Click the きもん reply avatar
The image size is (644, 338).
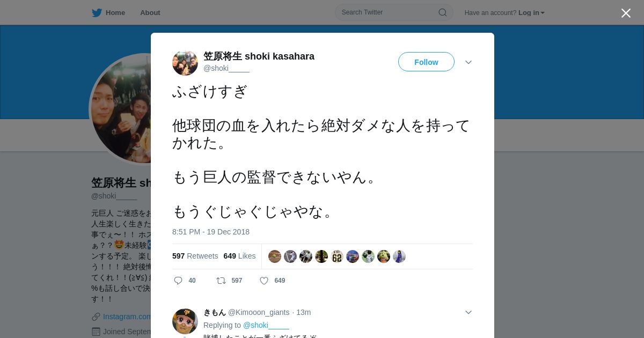pyautogui.click(x=185, y=321)
